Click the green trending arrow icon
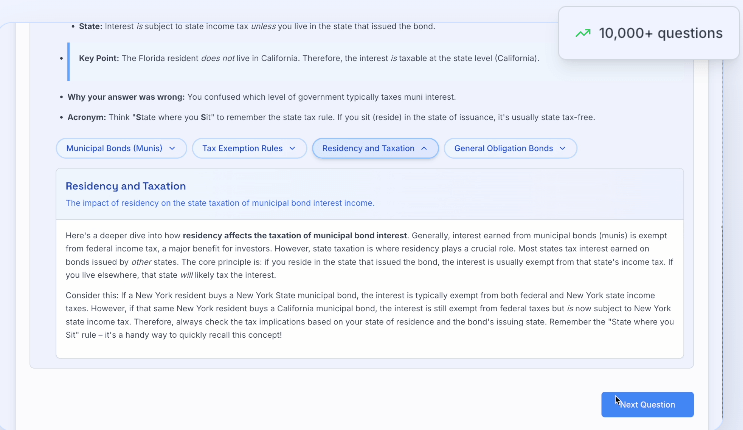 [x=583, y=33]
